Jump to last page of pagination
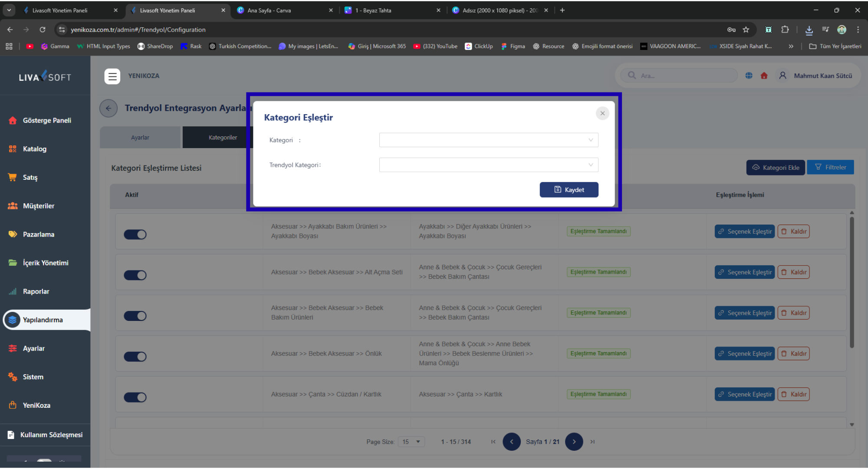The height and width of the screenshot is (469, 868). (x=592, y=442)
